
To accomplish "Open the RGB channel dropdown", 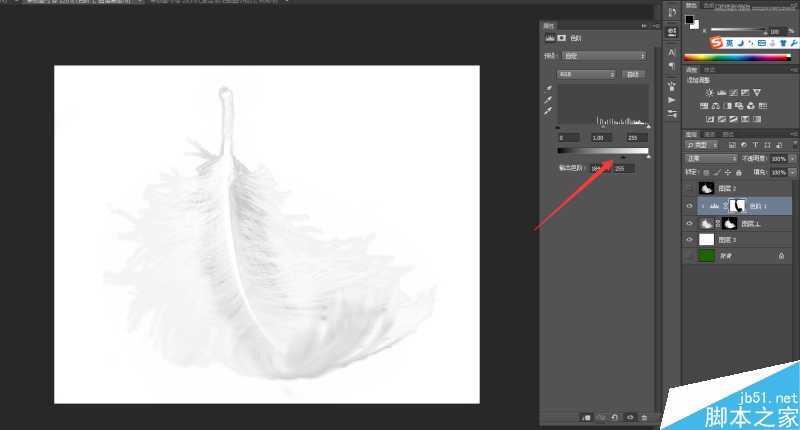I will [585, 74].
